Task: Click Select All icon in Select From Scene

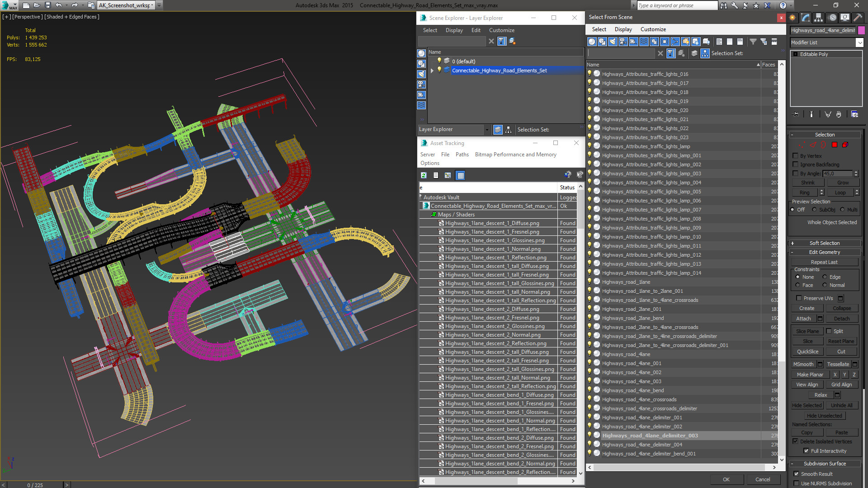Action: [719, 42]
